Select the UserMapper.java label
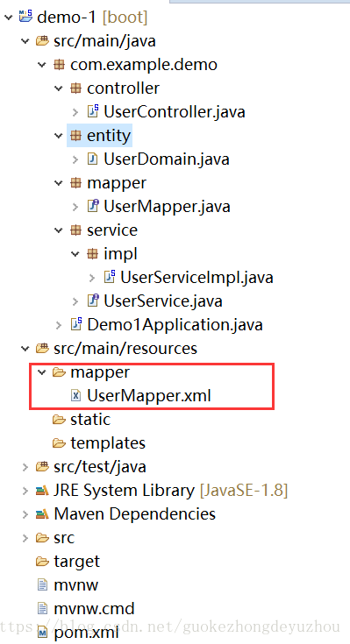350x644 pixels. point(167,207)
